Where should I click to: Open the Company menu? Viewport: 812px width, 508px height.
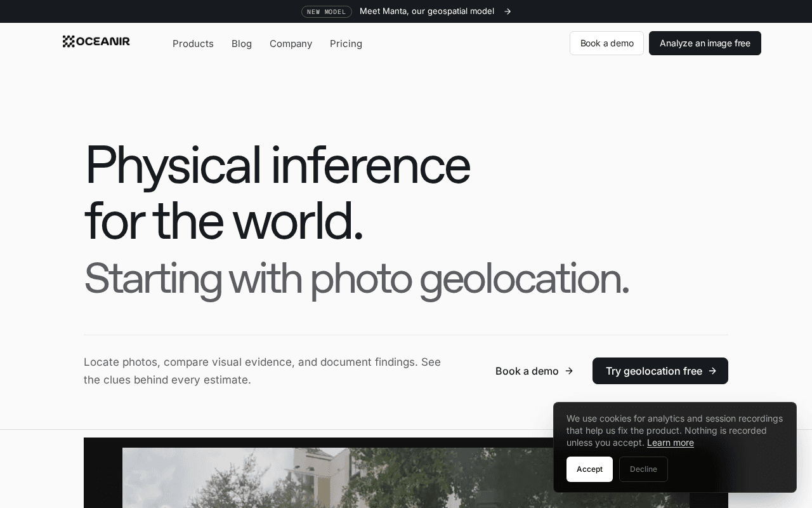(291, 43)
